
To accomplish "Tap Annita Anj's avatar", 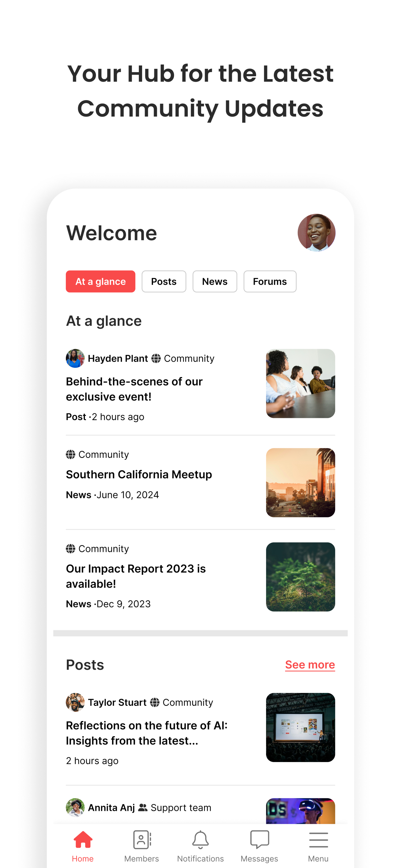I will pyautogui.click(x=75, y=807).
